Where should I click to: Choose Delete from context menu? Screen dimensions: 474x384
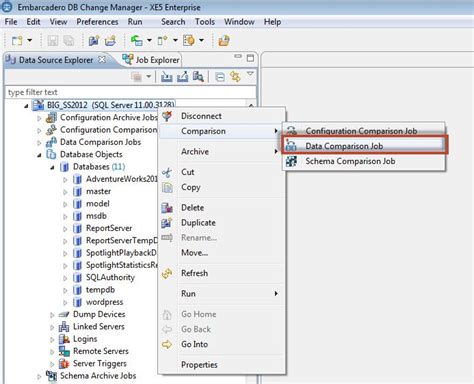click(x=221, y=208)
